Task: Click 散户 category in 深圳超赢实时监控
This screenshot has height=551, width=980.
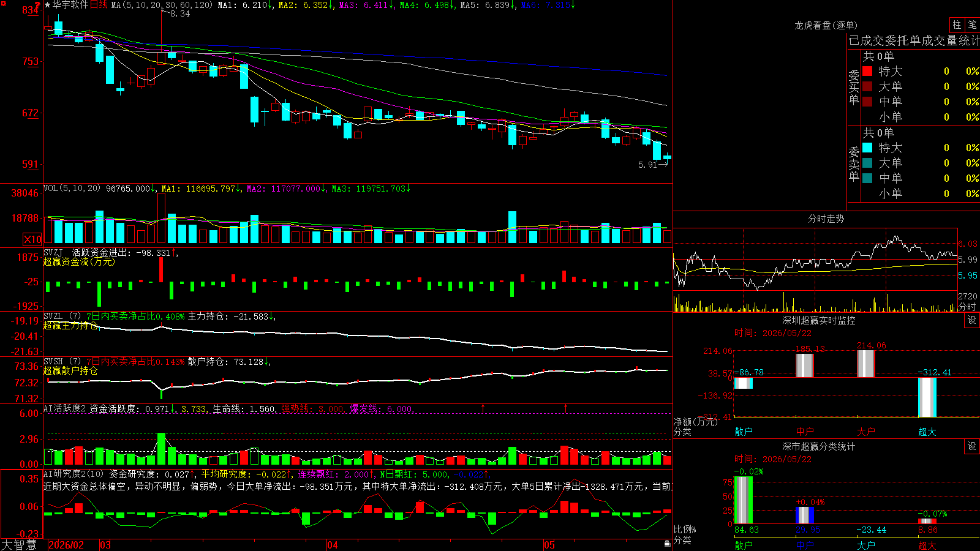Action: [743, 432]
